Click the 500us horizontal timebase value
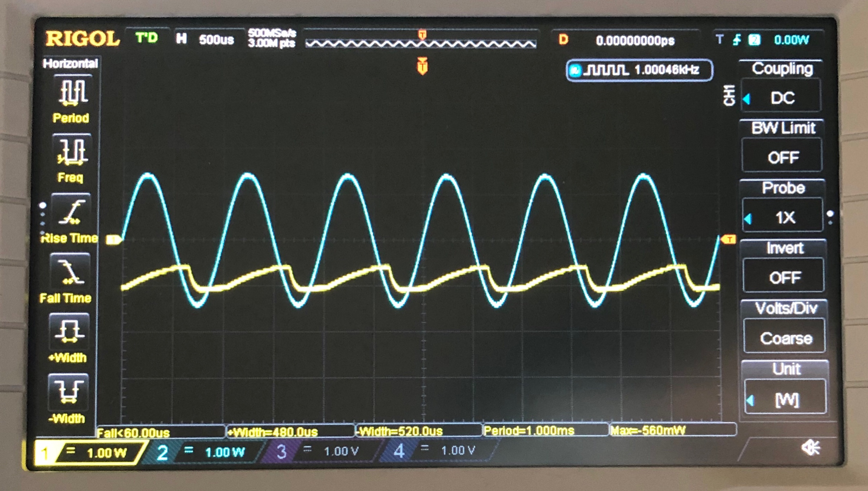The image size is (868, 491). click(216, 39)
